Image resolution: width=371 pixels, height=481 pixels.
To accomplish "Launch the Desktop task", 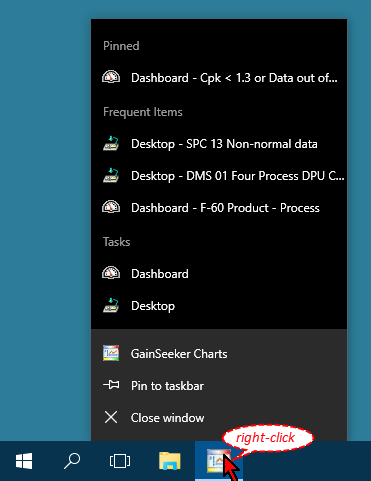I will (x=219, y=306).
